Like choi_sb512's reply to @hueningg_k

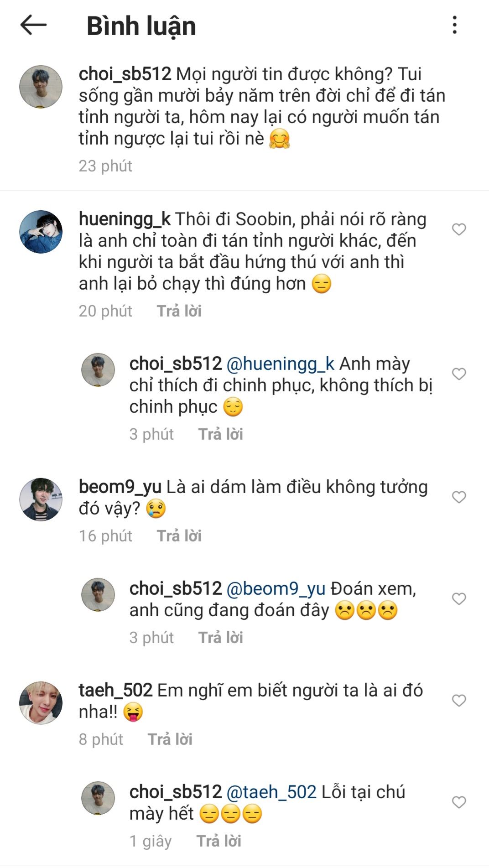click(459, 374)
